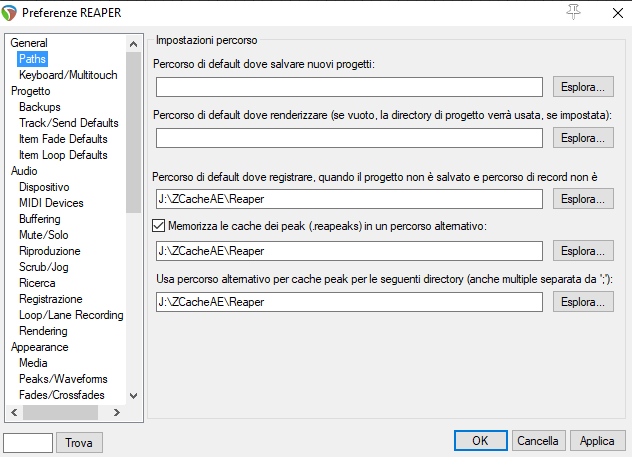Open the Buffering preferences page

point(40,219)
